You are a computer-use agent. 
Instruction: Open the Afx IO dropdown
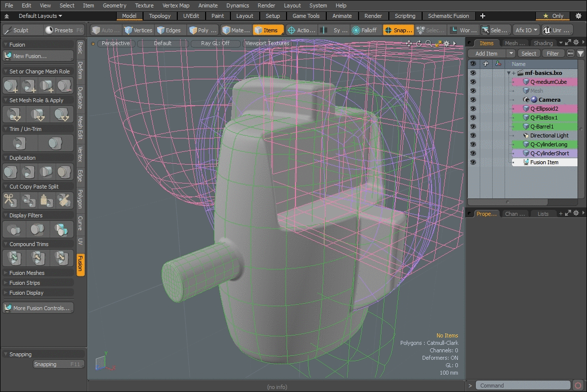click(526, 30)
